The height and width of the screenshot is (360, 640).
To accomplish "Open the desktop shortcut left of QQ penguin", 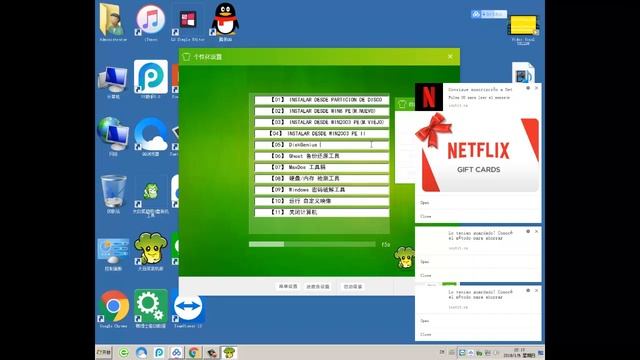I will point(188,23).
